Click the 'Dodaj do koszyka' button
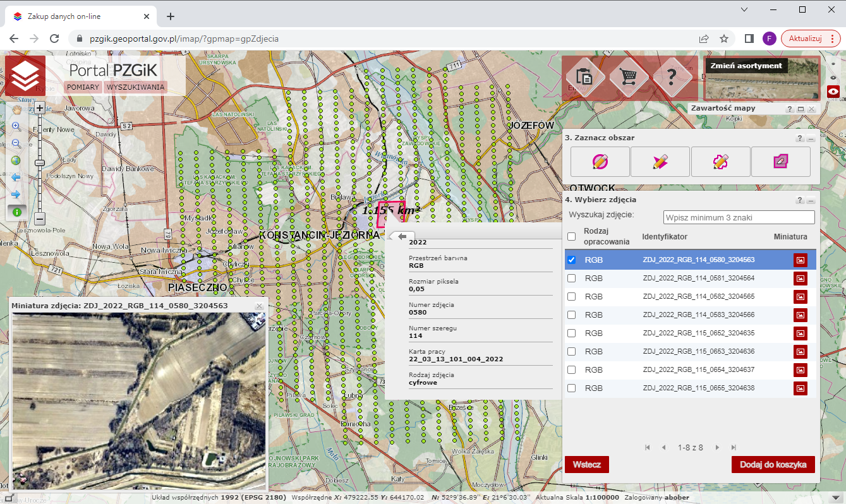Image resolution: width=846 pixels, height=504 pixels. pyautogui.click(x=773, y=464)
